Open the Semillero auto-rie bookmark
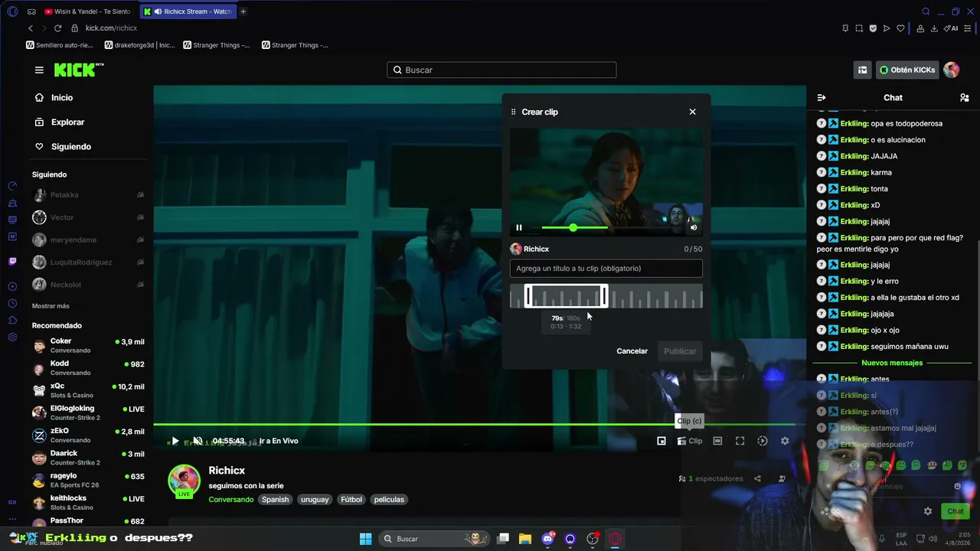The width and height of the screenshot is (980, 551). point(60,45)
